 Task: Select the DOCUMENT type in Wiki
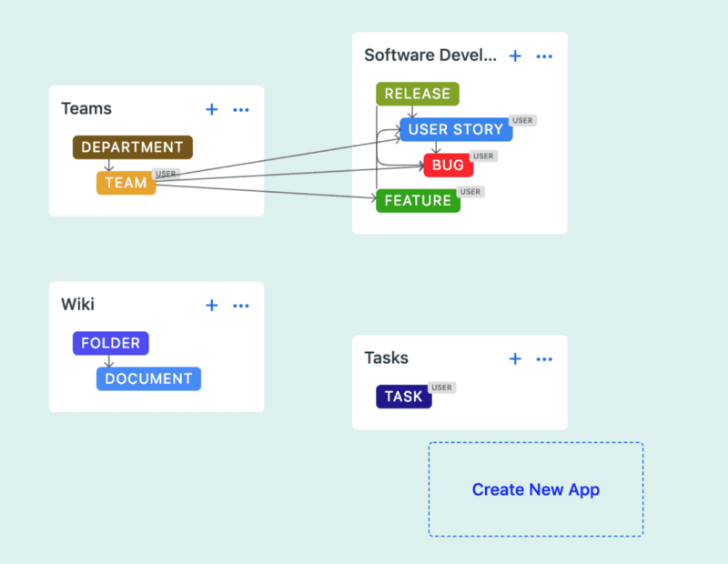(x=148, y=378)
